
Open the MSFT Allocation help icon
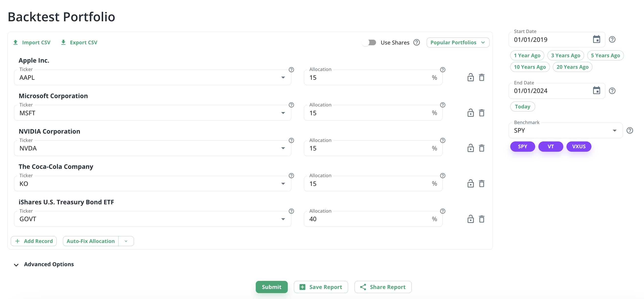pyautogui.click(x=443, y=105)
